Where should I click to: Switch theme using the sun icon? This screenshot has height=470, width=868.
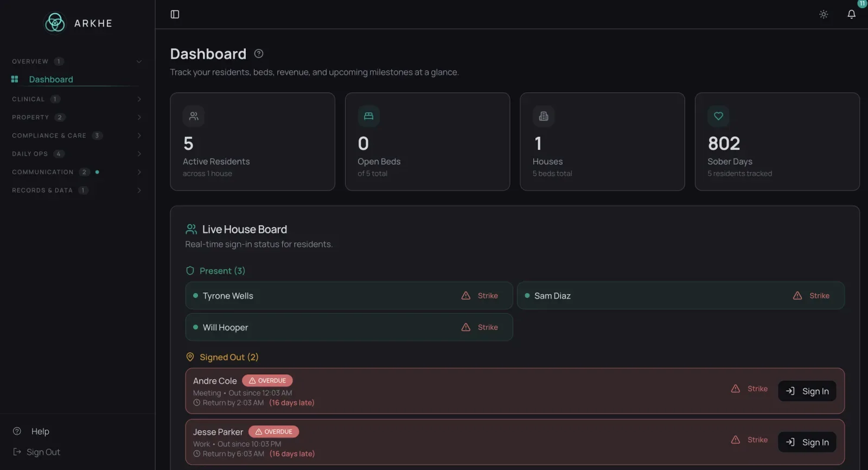tap(824, 14)
